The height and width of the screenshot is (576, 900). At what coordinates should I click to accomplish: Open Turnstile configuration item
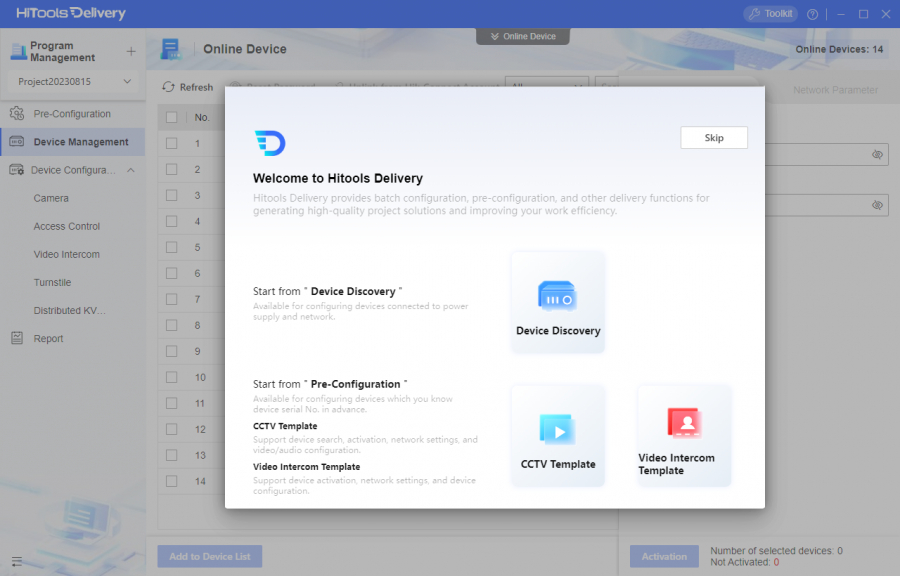(x=52, y=282)
